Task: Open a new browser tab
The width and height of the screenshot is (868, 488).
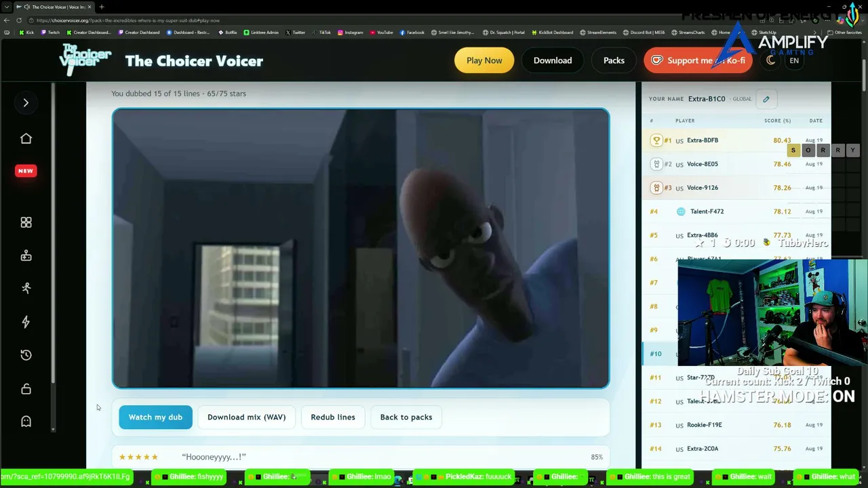Action: click(x=102, y=7)
